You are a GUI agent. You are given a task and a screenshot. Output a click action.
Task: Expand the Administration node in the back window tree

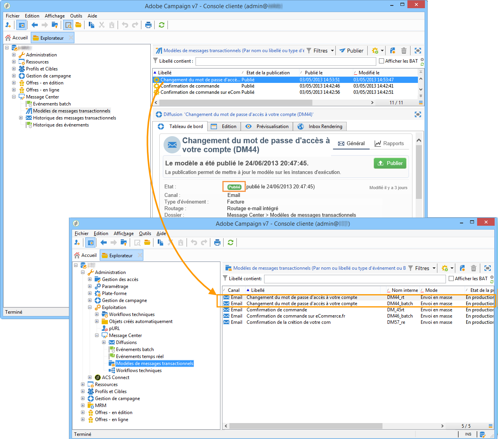tap(14, 55)
